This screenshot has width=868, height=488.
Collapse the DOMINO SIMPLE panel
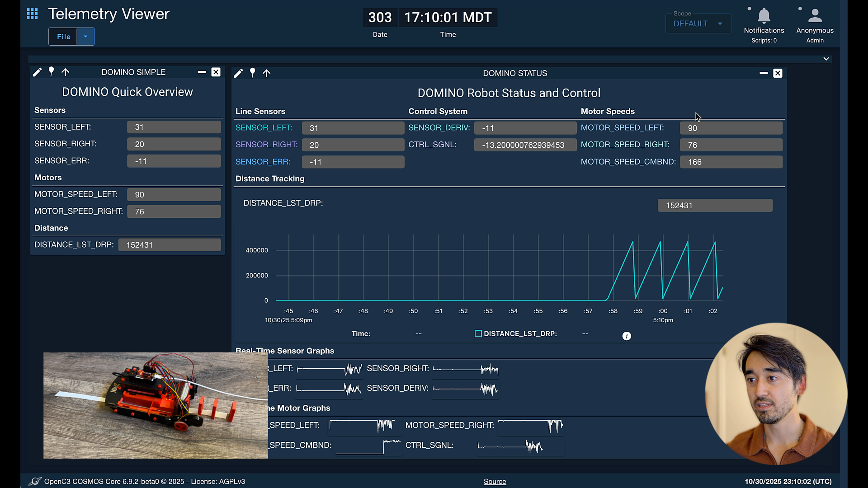202,72
